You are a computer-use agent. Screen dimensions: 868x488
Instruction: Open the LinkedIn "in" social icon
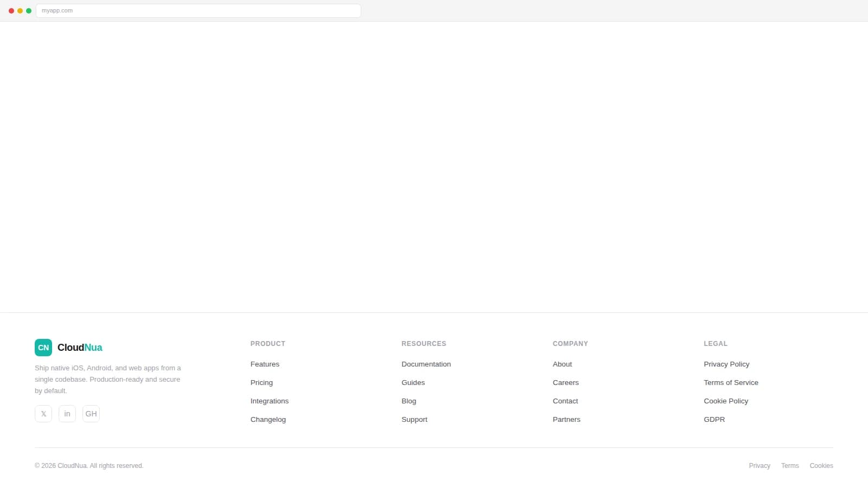click(x=67, y=414)
